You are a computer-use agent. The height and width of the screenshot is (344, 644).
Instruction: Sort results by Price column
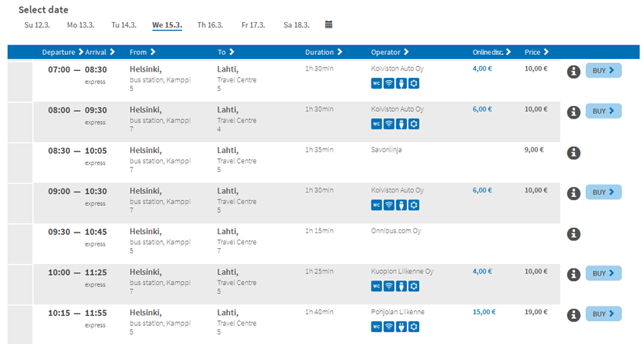[536, 52]
